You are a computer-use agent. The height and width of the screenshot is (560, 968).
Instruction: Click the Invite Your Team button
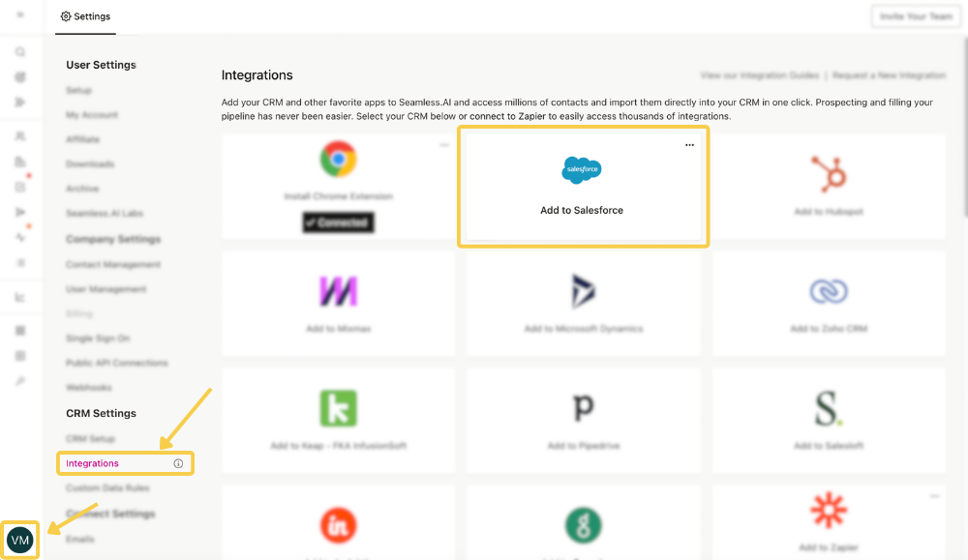[x=914, y=15]
